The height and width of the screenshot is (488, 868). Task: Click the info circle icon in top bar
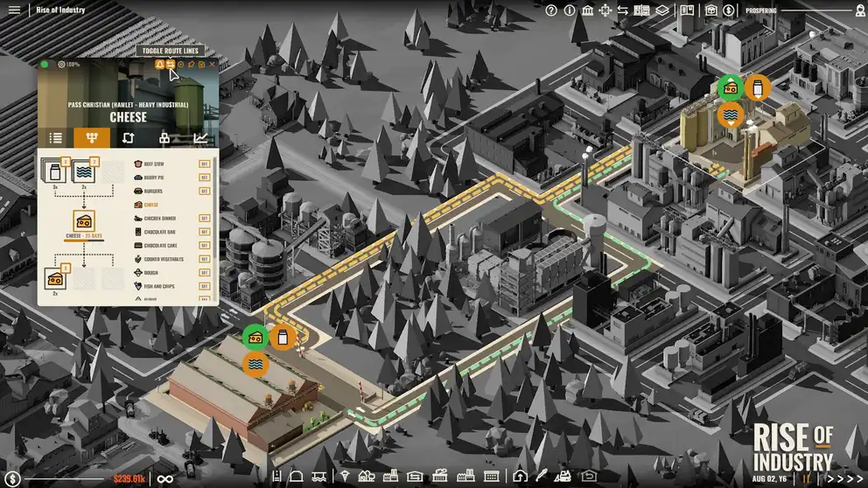tap(570, 10)
